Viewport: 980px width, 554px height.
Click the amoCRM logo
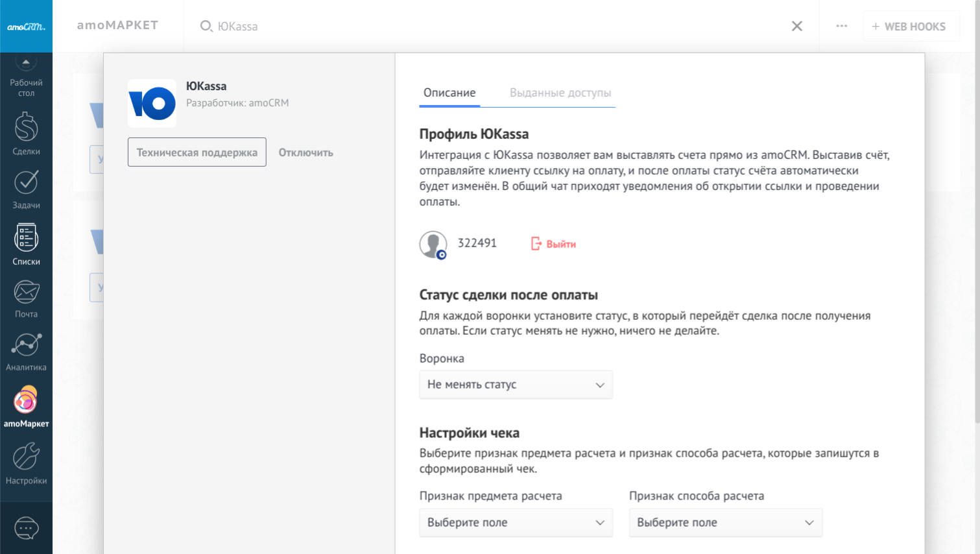pos(26,27)
